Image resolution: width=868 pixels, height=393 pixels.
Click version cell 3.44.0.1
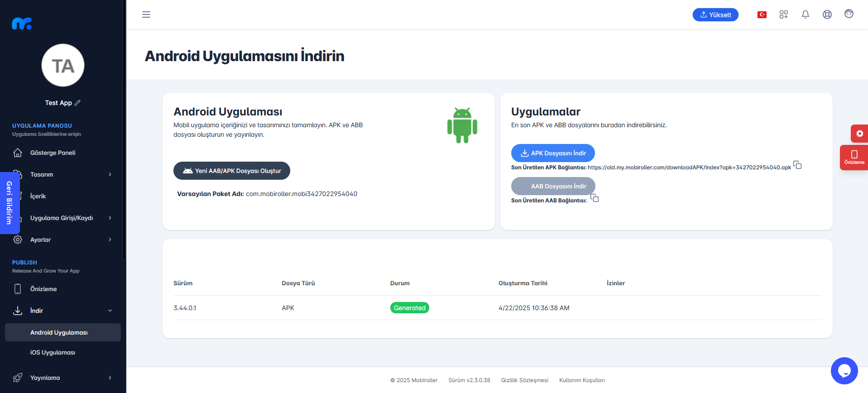(185, 308)
